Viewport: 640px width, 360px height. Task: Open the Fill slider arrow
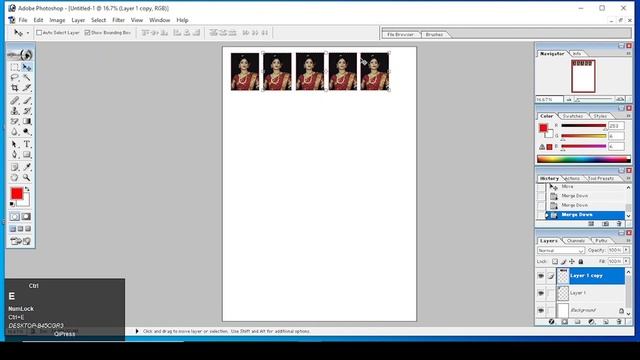pos(627,261)
